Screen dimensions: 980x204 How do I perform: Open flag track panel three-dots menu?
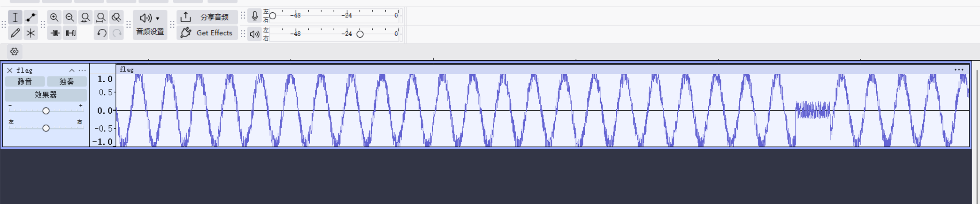point(82,70)
